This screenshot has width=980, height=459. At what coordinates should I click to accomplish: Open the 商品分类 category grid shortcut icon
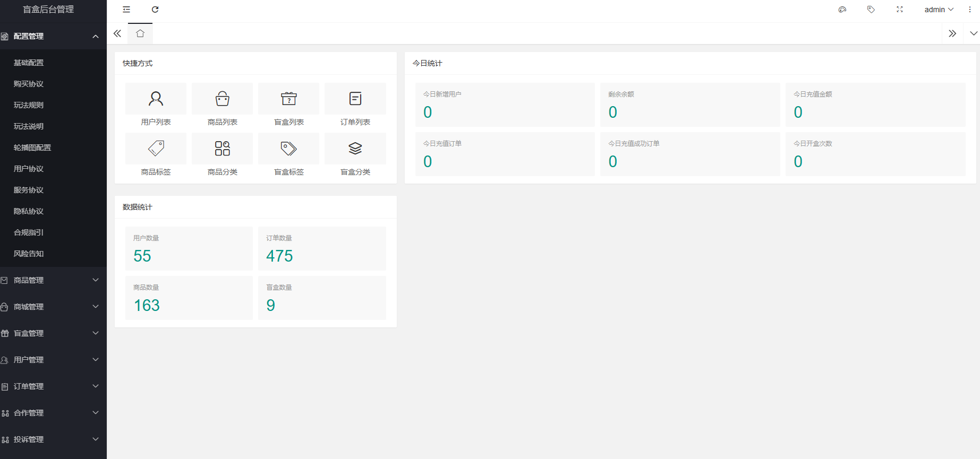[x=222, y=149]
